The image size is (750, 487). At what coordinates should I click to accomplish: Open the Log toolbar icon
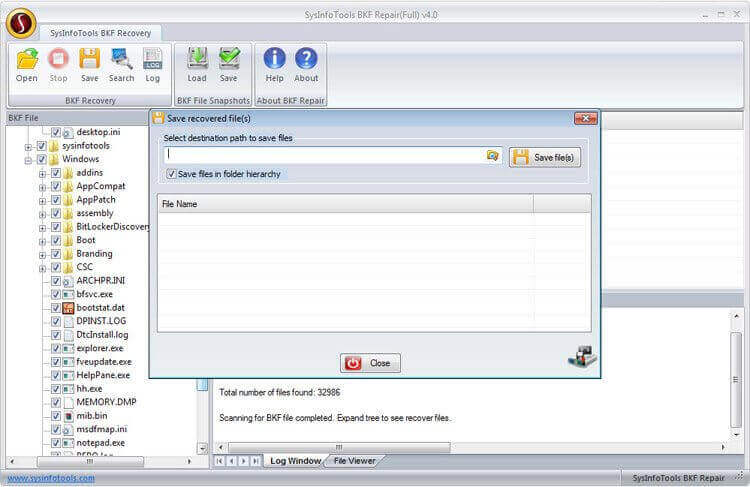coord(152,64)
